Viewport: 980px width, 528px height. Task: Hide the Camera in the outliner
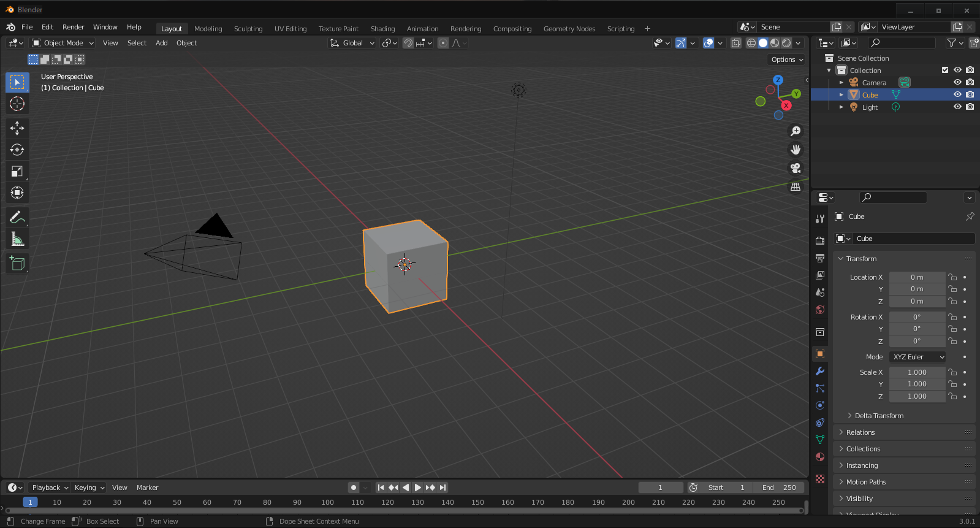[957, 82]
